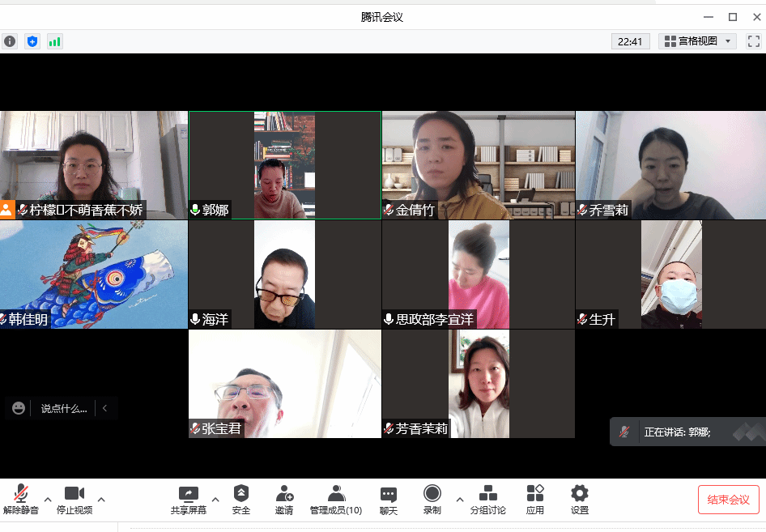The image size is (766, 532).
Task: Unmute microphone with 解除静音
Action: [x=21, y=500]
